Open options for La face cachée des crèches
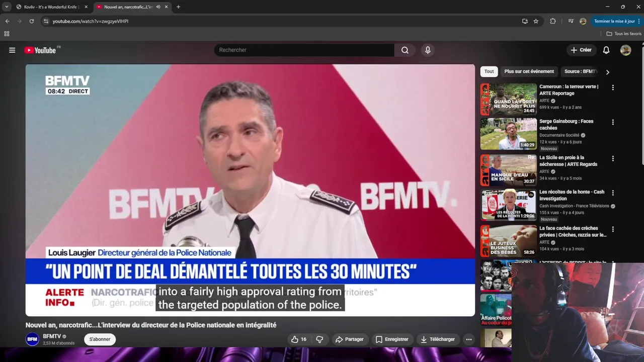This screenshot has height=362, width=644. coord(613,229)
